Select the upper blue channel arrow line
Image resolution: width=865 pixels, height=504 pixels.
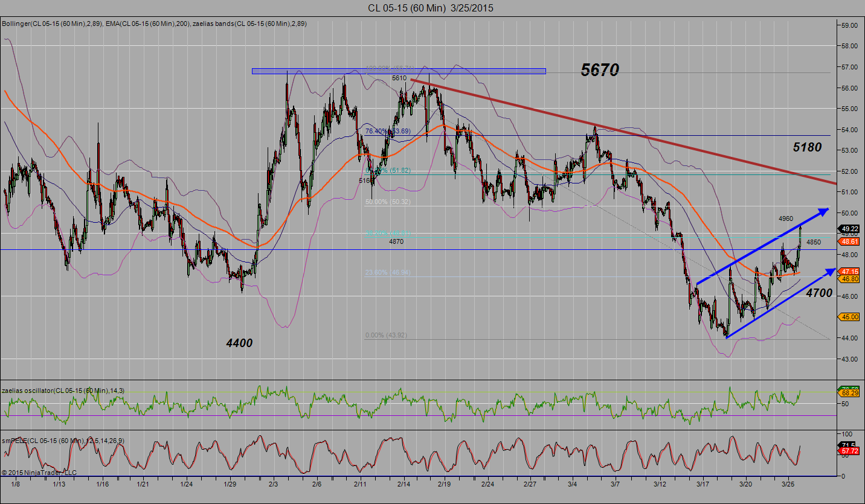pyautogui.click(x=762, y=247)
